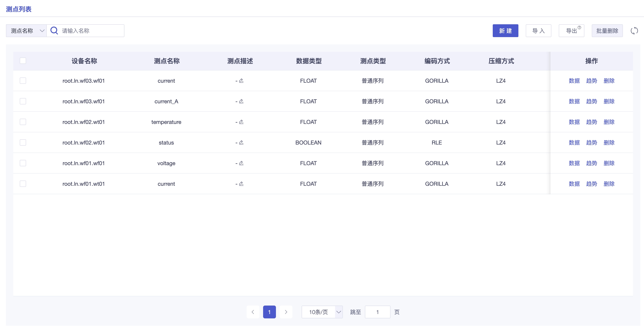
Task: Expand the 10条/页 page size dropdown
Action: 322,312
